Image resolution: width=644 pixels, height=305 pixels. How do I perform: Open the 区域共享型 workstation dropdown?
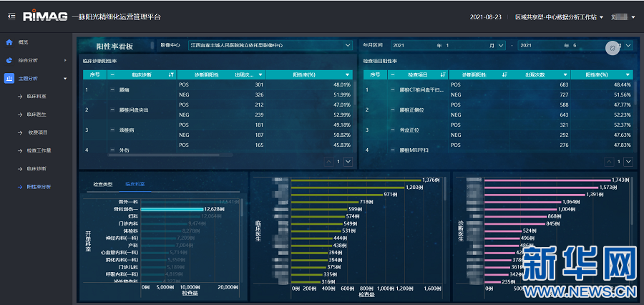601,16
